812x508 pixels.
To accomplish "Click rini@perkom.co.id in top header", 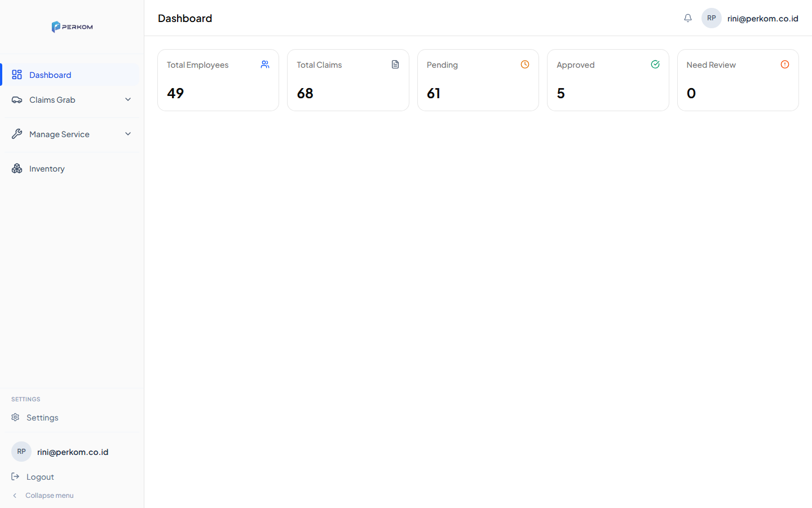I will 762,19.
